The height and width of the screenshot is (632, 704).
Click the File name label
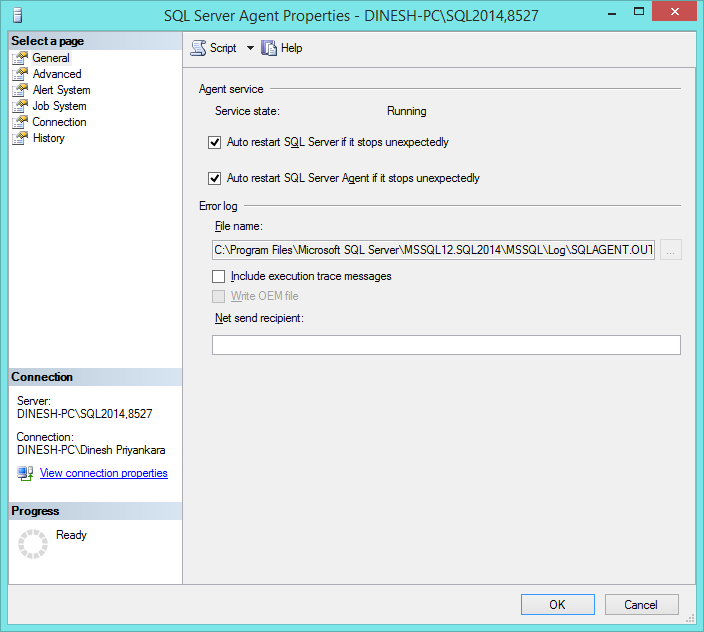pyautogui.click(x=239, y=226)
